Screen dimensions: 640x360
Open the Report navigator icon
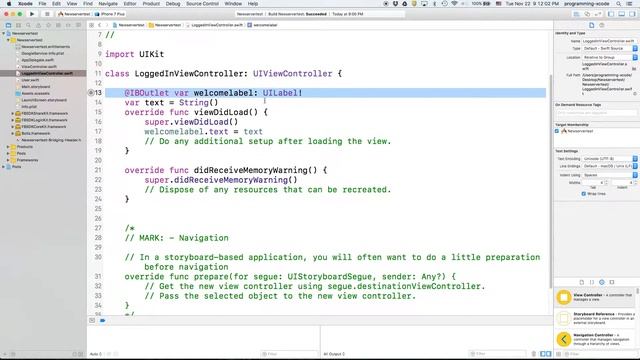coord(78,25)
